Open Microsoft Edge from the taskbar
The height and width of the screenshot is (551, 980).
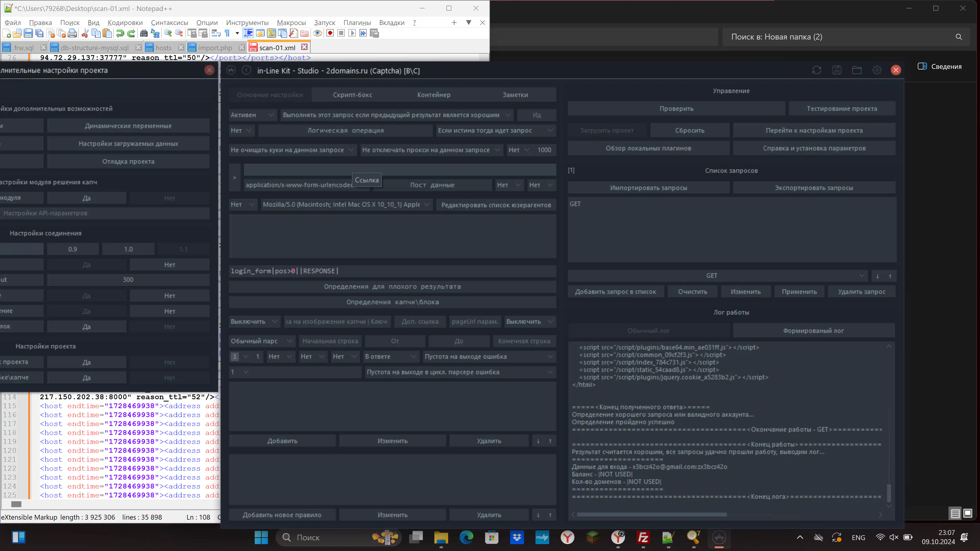pos(466,537)
